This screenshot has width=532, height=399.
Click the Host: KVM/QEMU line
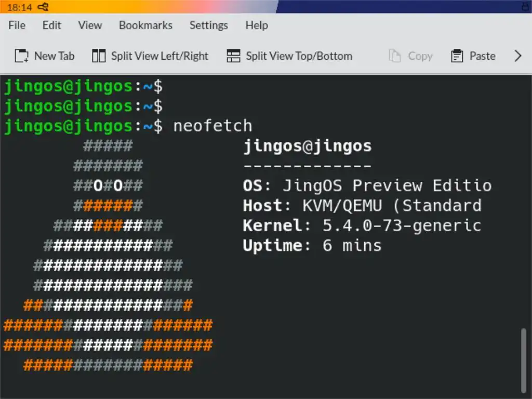tap(362, 206)
